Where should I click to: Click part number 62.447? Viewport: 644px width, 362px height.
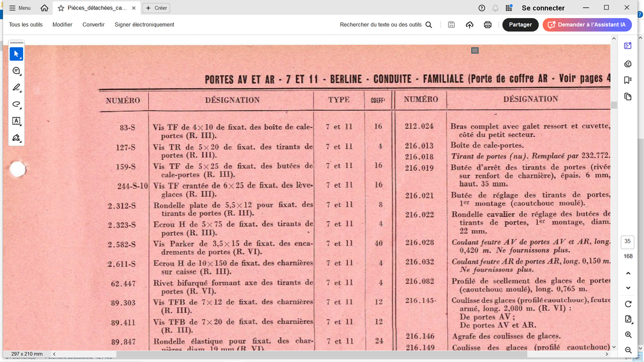(123, 284)
